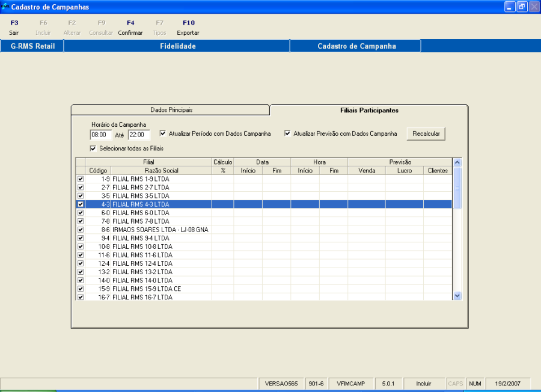Screen dimensions: 541x392
Task: Uncheck Selecionar todas as Filiais
Action: point(93,149)
